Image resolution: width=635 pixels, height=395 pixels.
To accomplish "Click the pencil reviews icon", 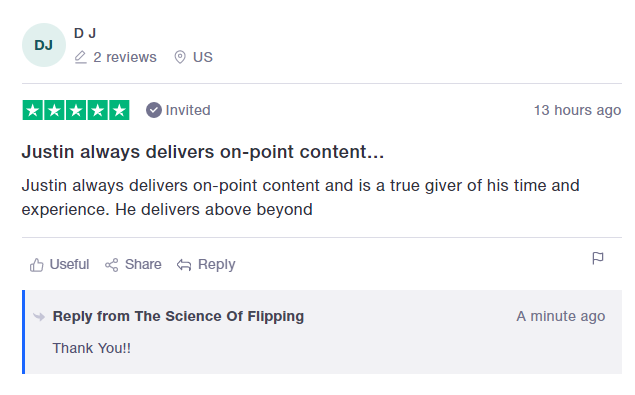I will coord(81,57).
